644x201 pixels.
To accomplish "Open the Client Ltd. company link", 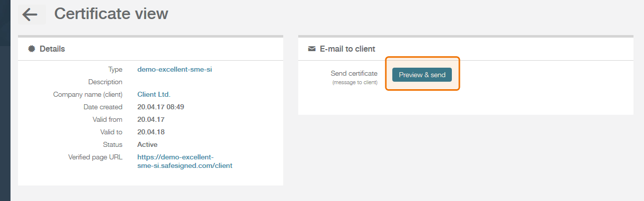I will (154, 94).
